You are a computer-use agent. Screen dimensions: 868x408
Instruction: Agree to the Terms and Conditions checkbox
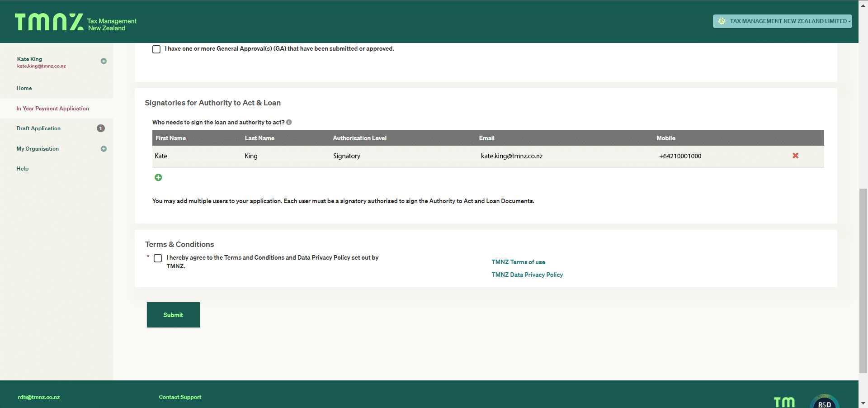click(158, 258)
